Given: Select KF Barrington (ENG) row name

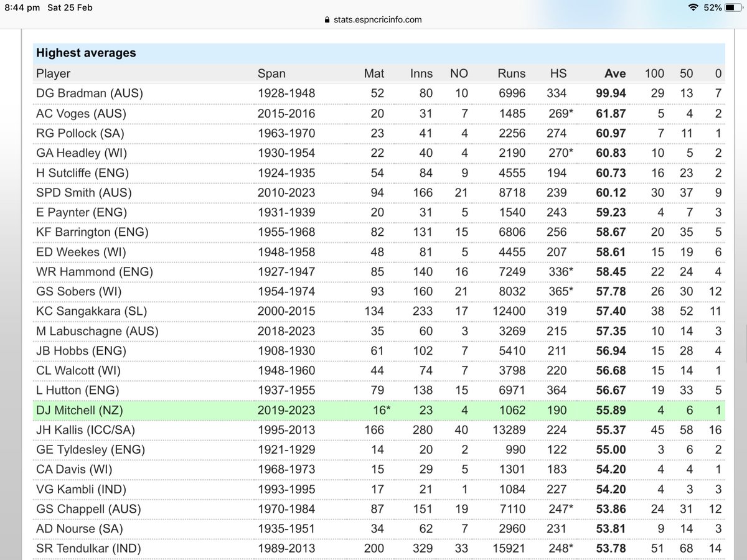Looking at the screenshot, I should click(92, 232).
